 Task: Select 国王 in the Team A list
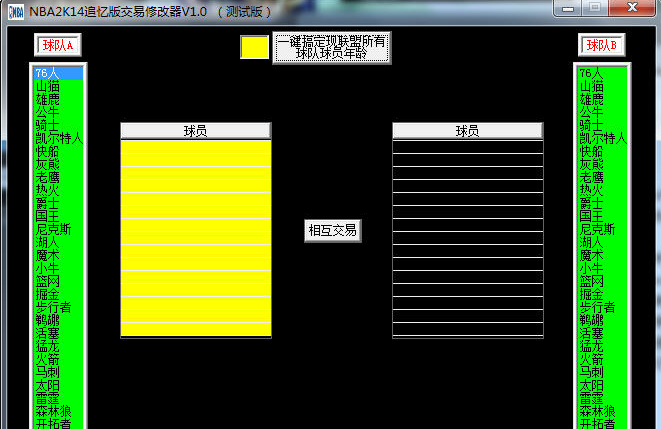pos(59,216)
